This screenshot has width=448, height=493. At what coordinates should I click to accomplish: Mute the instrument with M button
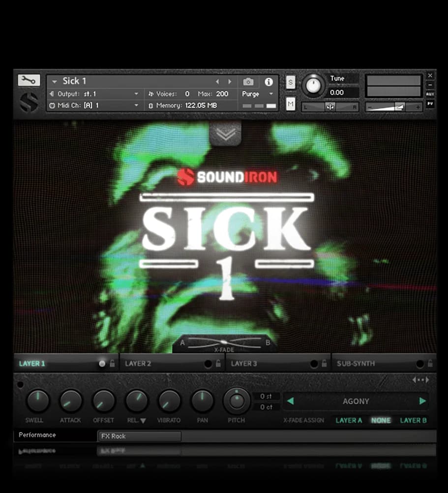pyautogui.click(x=291, y=104)
